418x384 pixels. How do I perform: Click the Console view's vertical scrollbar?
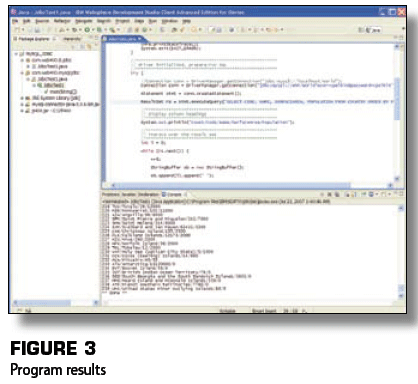click(x=401, y=252)
